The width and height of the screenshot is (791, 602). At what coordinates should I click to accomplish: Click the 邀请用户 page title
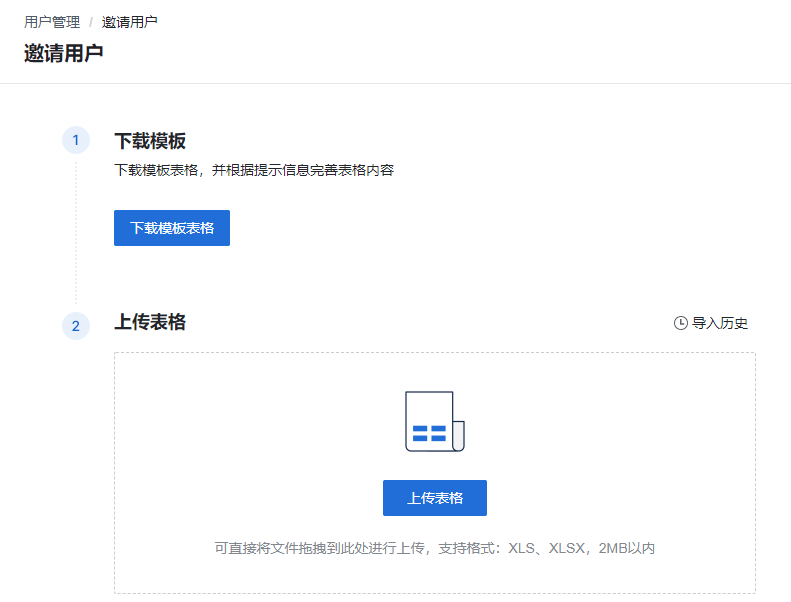point(63,53)
